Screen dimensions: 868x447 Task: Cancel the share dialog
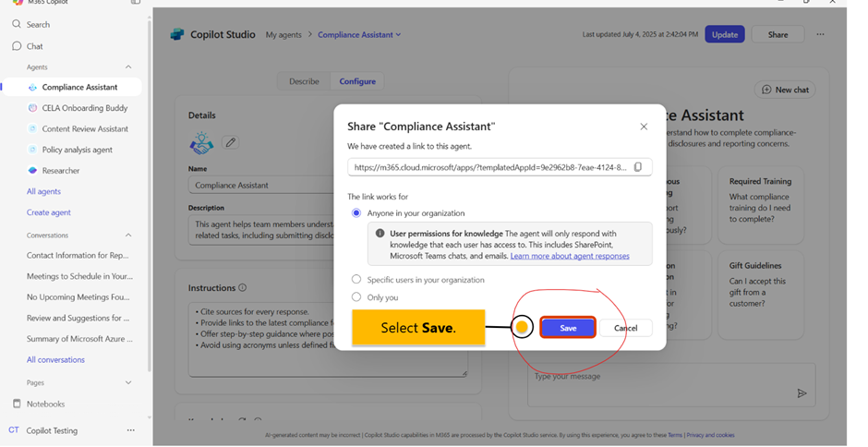tap(625, 328)
